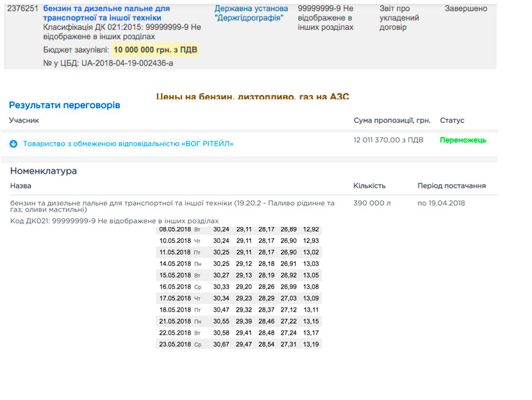
Task: Click the green Переможець status label
Action: coord(463,140)
